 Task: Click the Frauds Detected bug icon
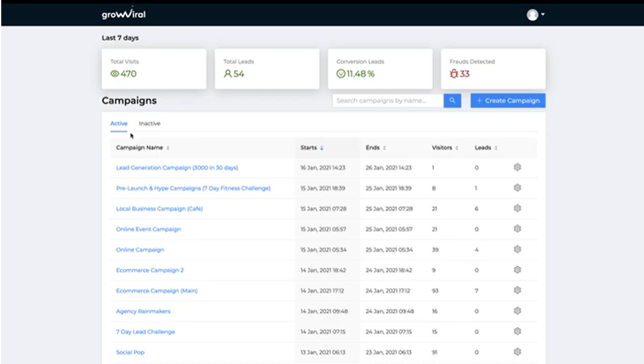click(x=454, y=73)
